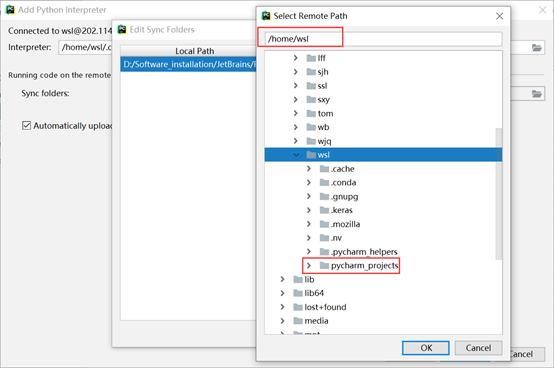Expand the wb folder

tap(296, 127)
